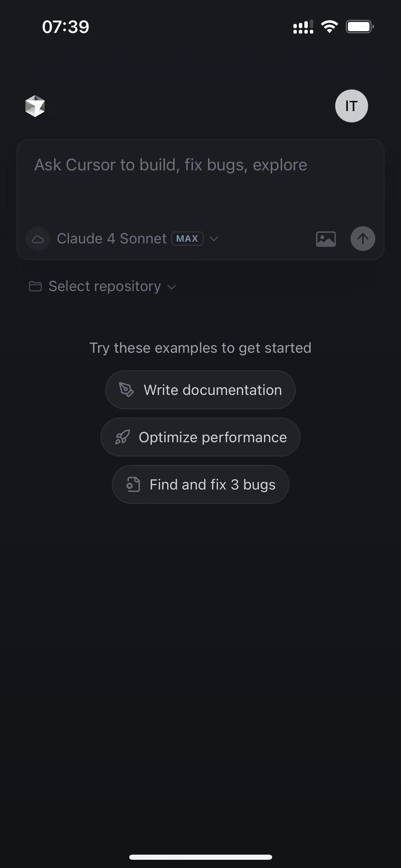Tap the Wi-Fi status icon

329,26
